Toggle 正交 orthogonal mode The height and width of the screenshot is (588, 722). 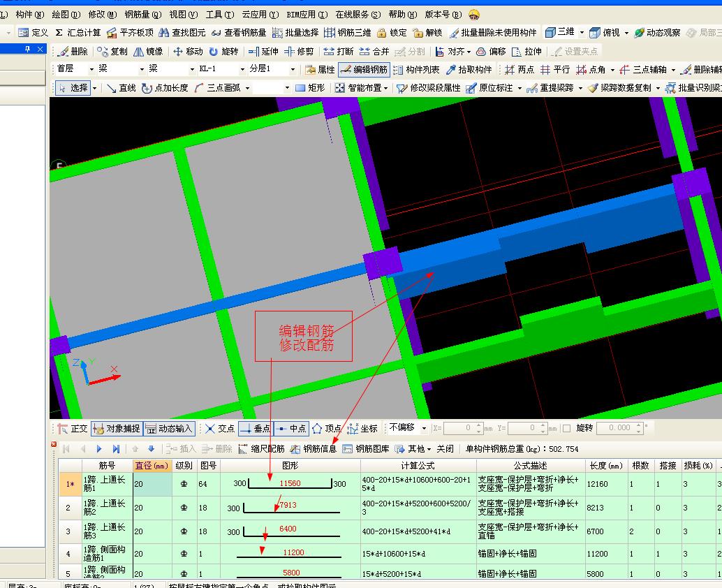(x=73, y=429)
